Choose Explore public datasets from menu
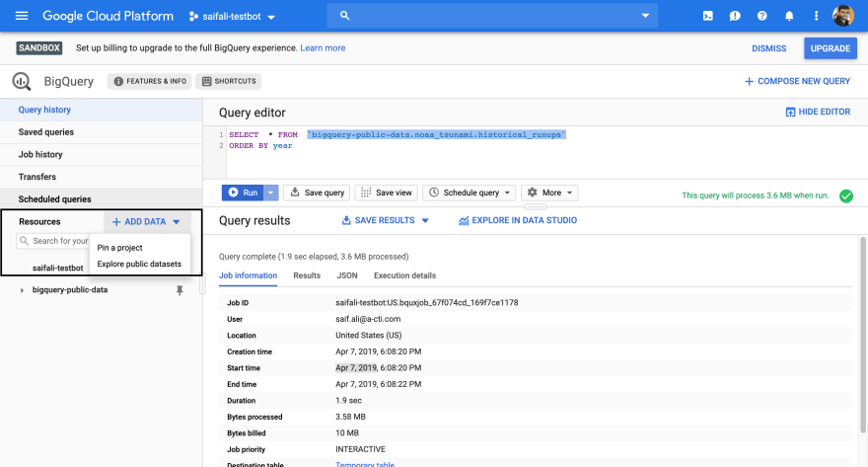The height and width of the screenshot is (467, 868). [139, 264]
